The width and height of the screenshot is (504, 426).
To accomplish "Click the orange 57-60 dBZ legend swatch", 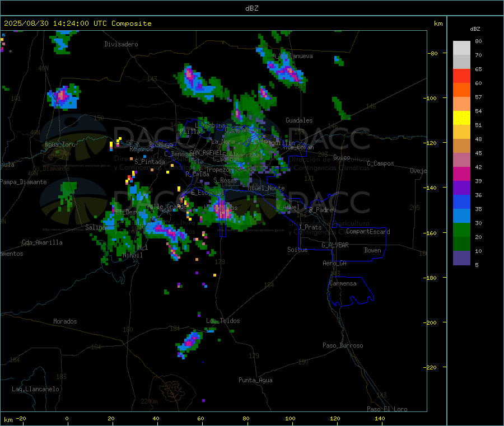I will pyautogui.click(x=461, y=90).
